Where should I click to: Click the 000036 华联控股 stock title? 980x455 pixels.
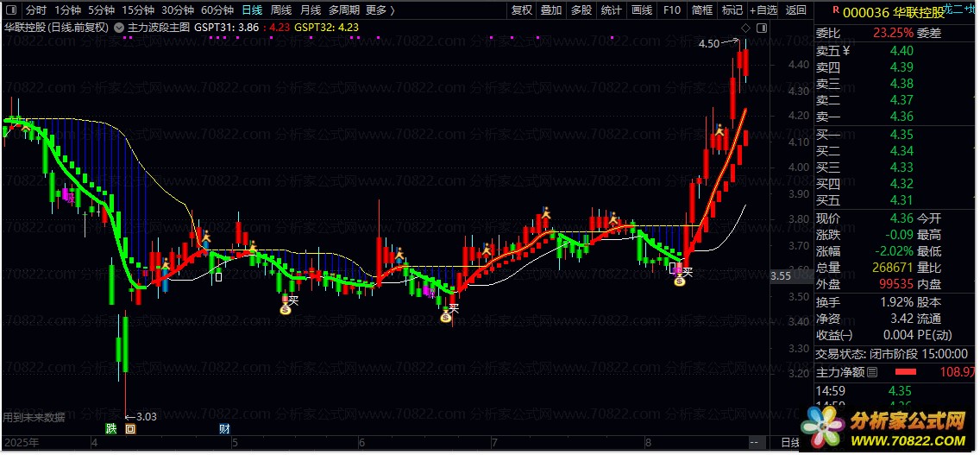click(894, 10)
